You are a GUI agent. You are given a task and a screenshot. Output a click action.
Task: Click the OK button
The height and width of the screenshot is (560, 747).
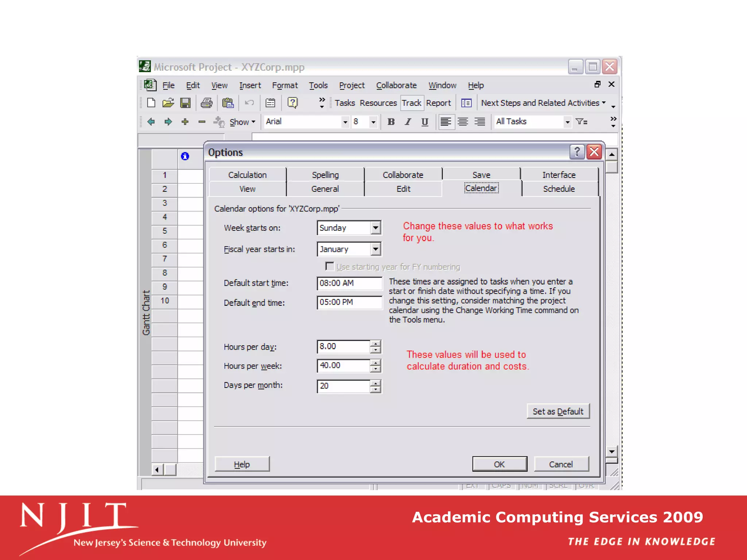click(500, 464)
